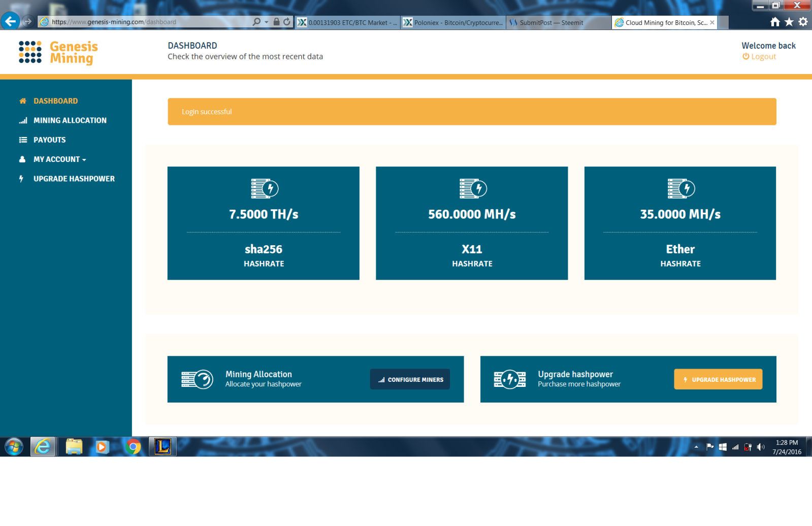Click the Welcome back text
Screen dimensions: 812x526
coord(768,46)
